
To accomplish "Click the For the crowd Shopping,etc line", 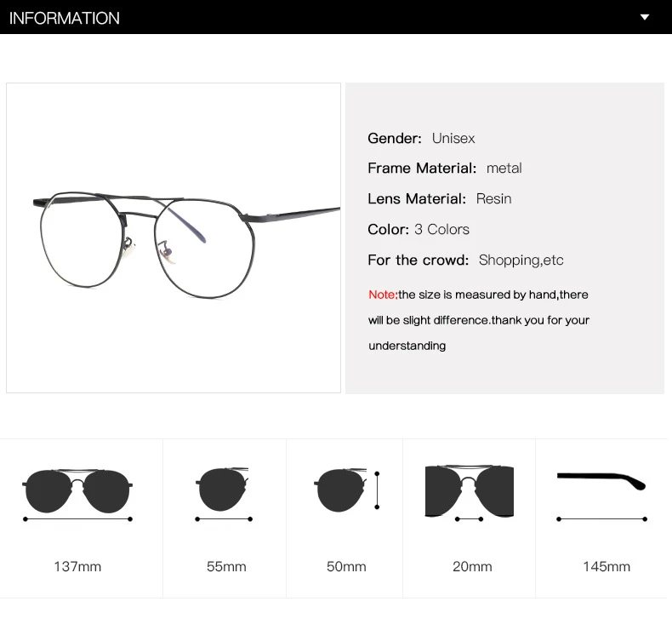I will pyautogui.click(x=465, y=260).
